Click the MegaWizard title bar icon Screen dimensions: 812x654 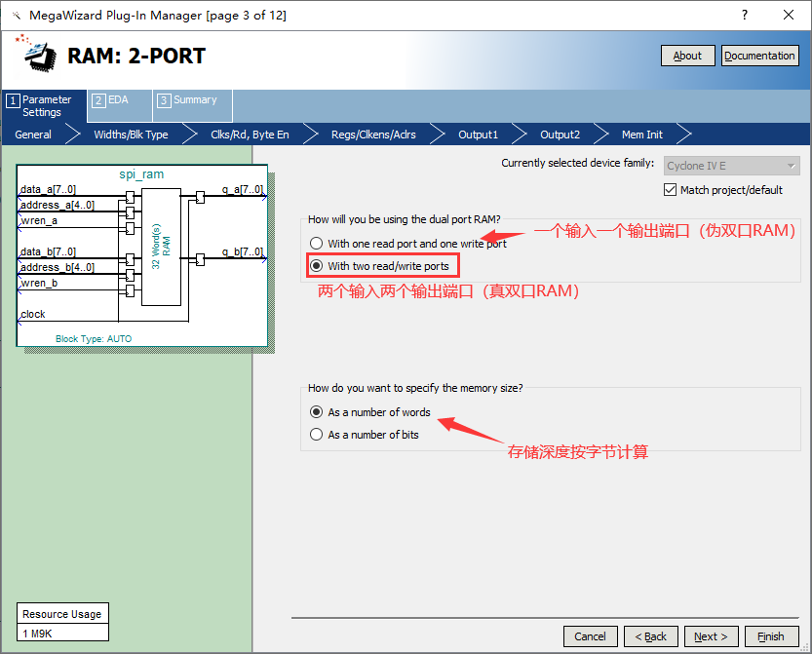15,16
